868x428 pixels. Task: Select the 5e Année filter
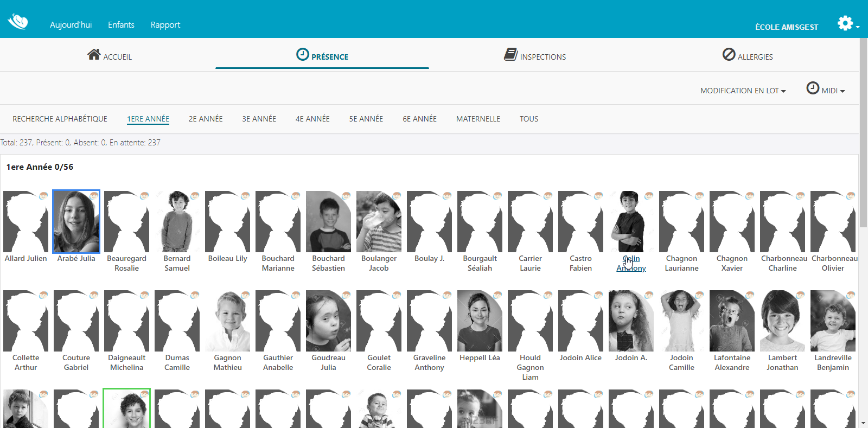[366, 119]
